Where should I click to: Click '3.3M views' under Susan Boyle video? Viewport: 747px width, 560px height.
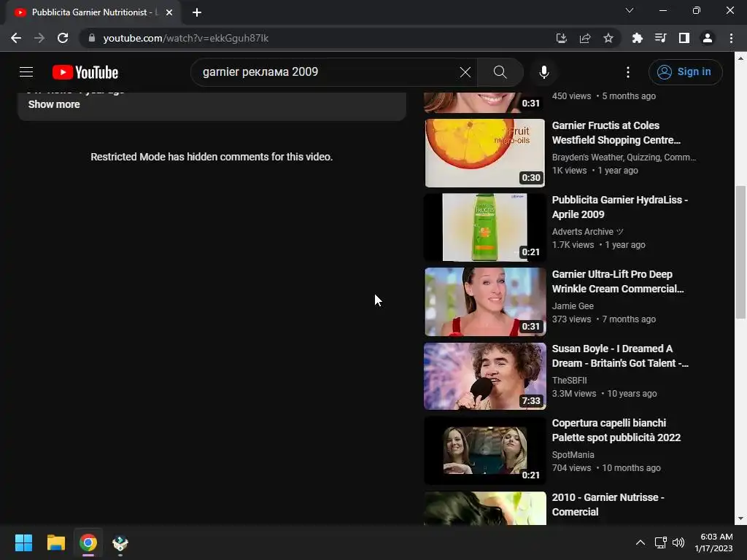point(573,393)
